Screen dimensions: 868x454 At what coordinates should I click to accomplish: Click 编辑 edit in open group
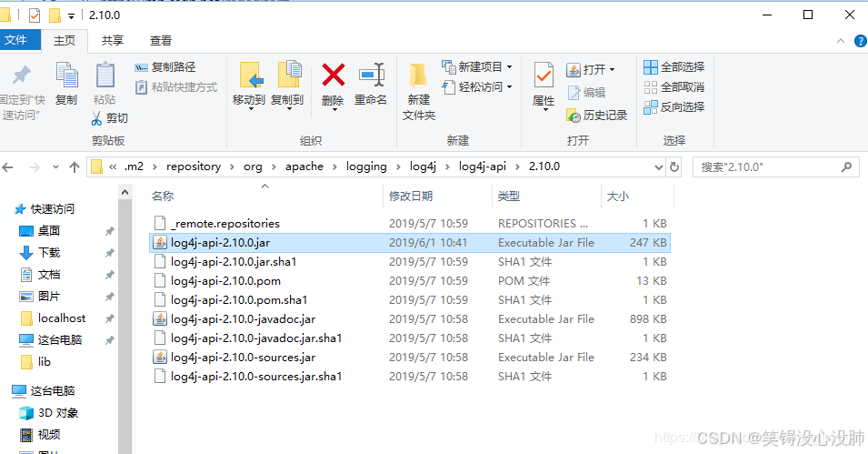click(587, 93)
